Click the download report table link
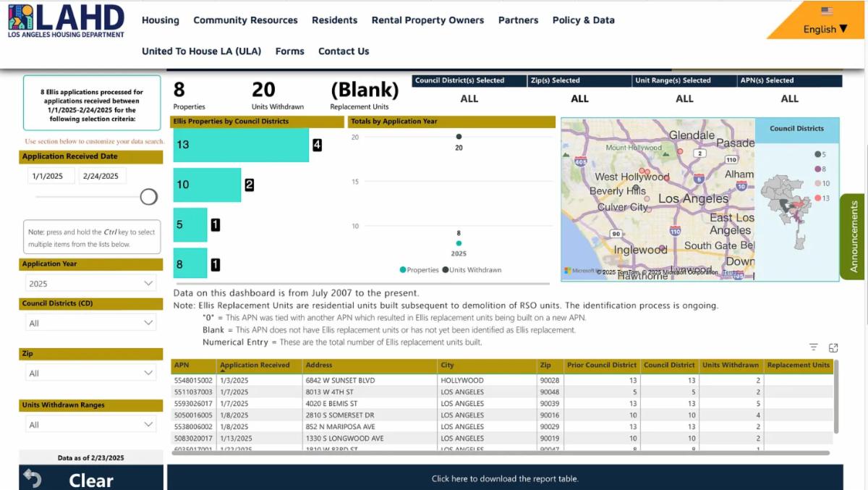Image resolution: width=868 pixels, height=490 pixels. (x=505, y=478)
